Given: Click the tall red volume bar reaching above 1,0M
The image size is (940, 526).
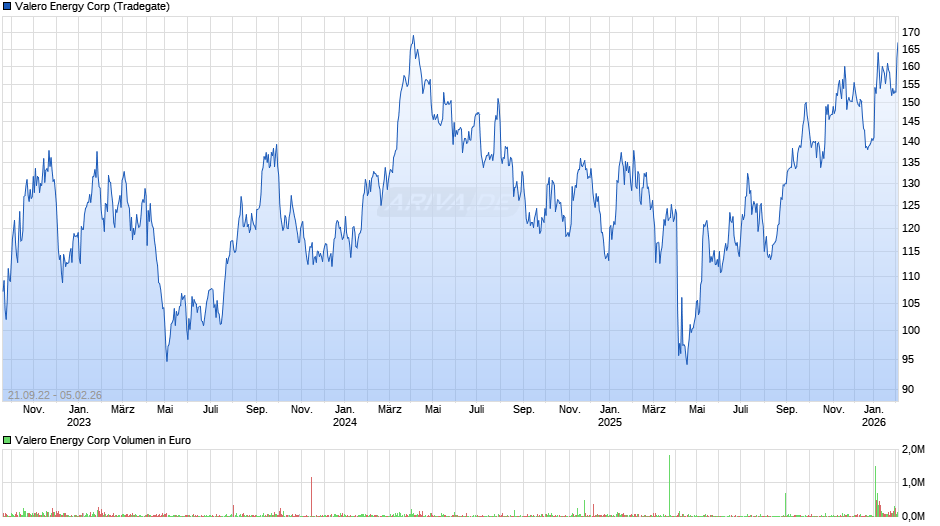Looking at the screenshot, I should [x=311, y=497].
